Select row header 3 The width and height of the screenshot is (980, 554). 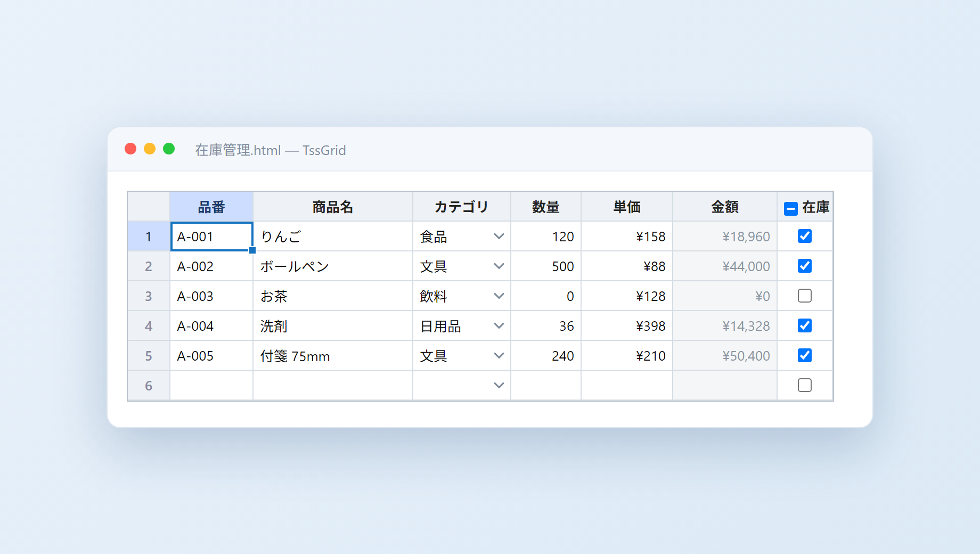tap(149, 296)
